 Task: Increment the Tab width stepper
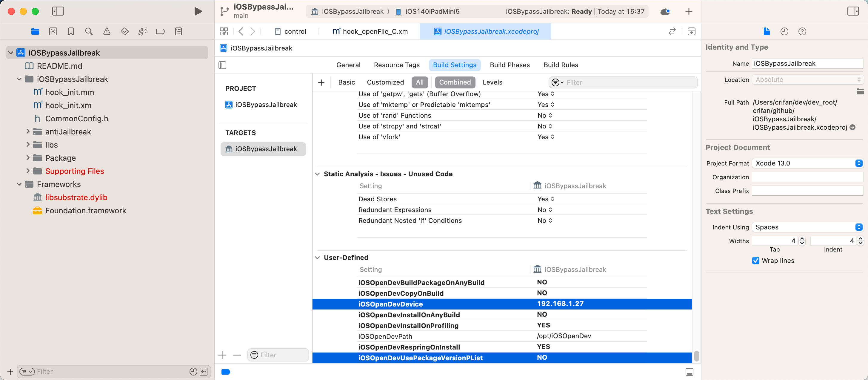pos(802,238)
